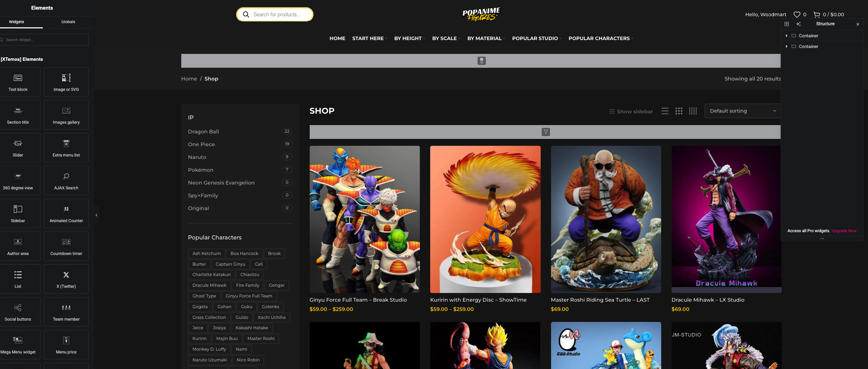Select the Team member widget

(66, 312)
